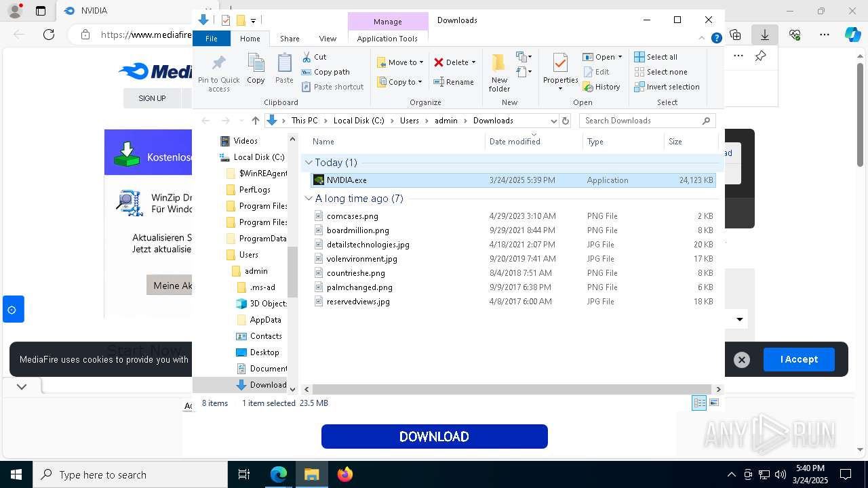The width and height of the screenshot is (868, 488).
Task: Open Firefox from the taskbar
Action: point(344,474)
